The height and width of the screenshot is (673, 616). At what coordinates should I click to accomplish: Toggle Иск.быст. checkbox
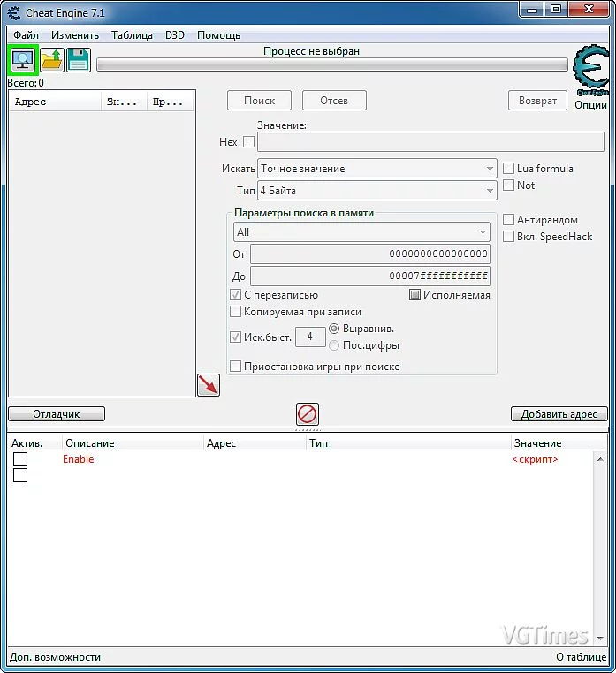tap(235, 336)
